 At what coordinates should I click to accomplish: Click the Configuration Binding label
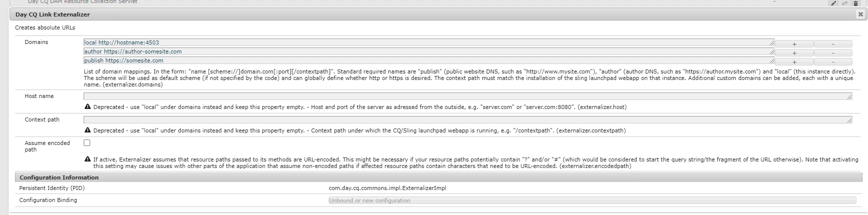(48, 200)
